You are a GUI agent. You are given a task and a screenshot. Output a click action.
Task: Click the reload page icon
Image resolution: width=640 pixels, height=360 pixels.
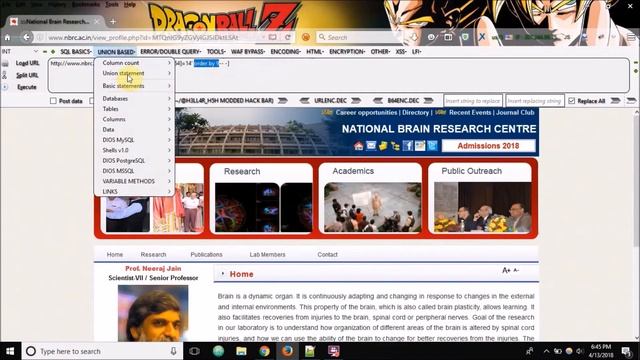click(288, 37)
